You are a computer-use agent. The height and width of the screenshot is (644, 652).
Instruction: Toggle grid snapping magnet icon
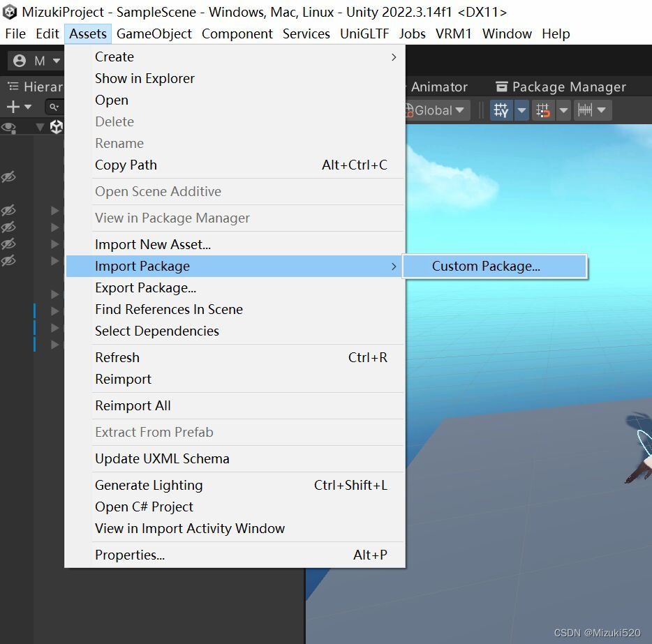click(x=543, y=110)
